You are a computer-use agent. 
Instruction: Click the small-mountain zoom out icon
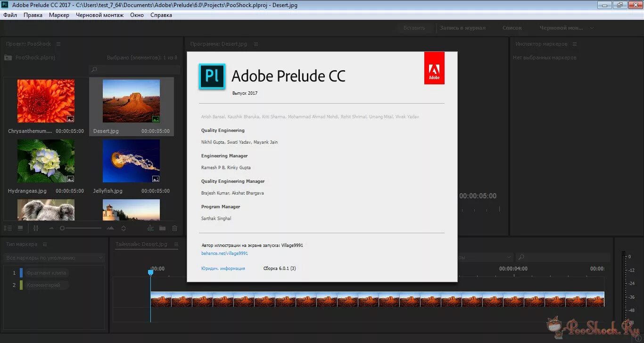tap(51, 228)
